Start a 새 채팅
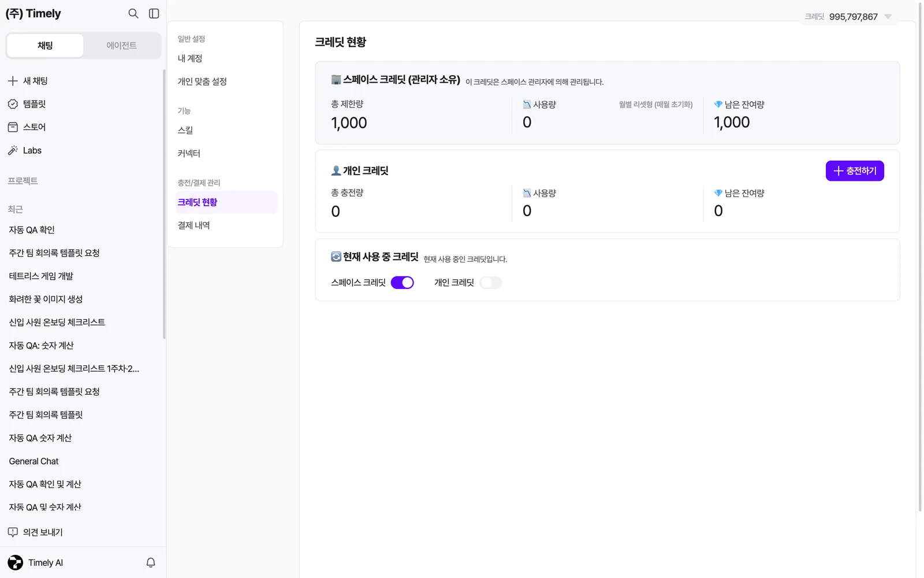The image size is (924, 578). click(35, 81)
